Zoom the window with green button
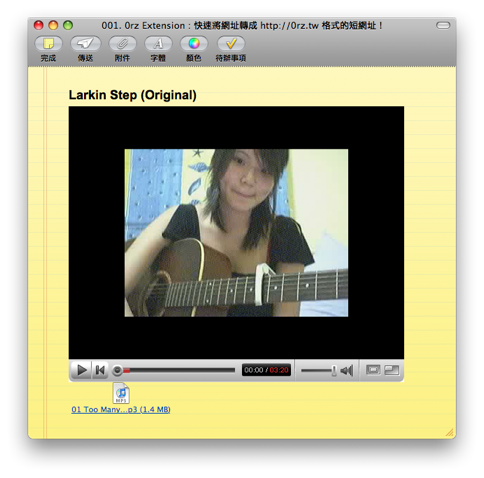The width and height of the screenshot is (484, 478). (x=68, y=25)
